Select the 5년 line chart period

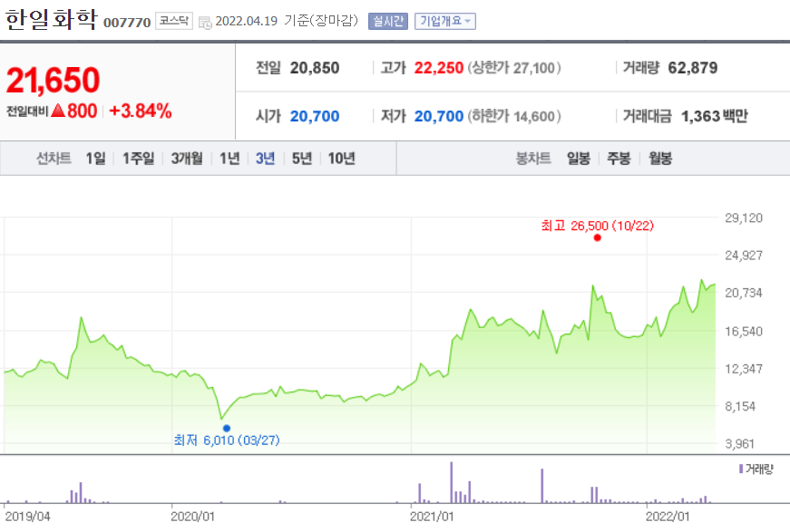coord(302,159)
